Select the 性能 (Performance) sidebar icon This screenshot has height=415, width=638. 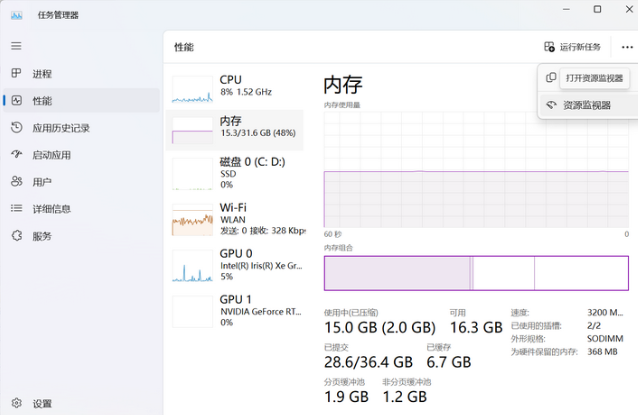16,101
